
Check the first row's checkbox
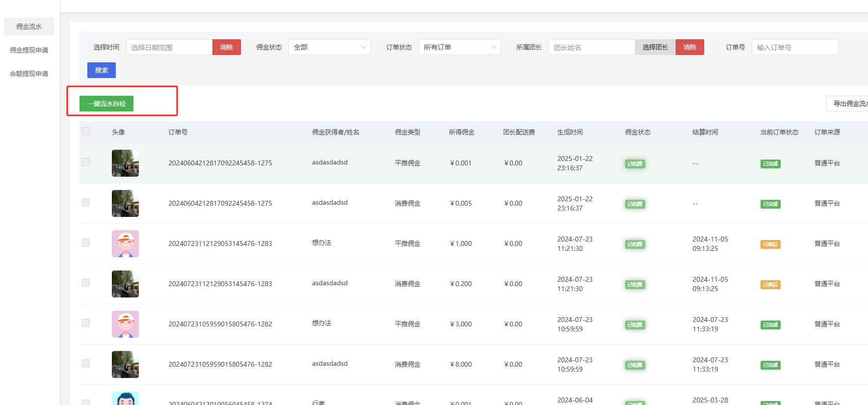(86, 162)
